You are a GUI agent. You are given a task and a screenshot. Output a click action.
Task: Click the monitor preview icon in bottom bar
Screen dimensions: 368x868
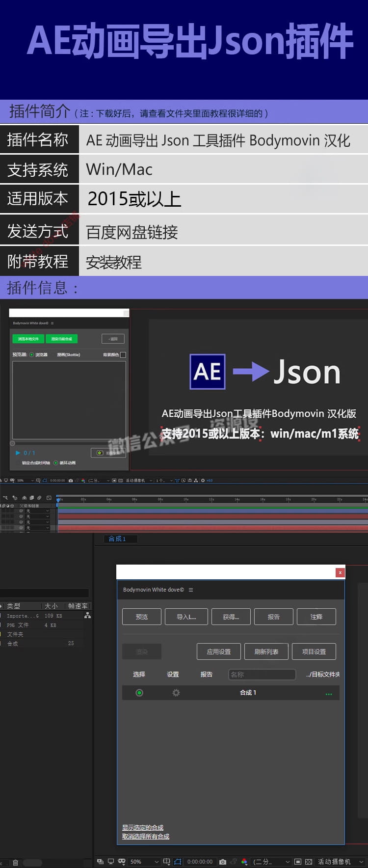[111, 862]
